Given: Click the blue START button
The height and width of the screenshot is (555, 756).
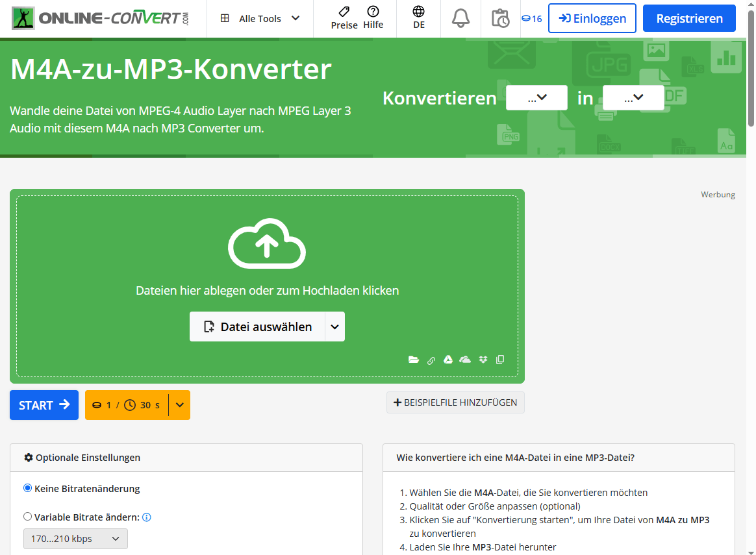Looking at the screenshot, I should click(x=44, y=405).
